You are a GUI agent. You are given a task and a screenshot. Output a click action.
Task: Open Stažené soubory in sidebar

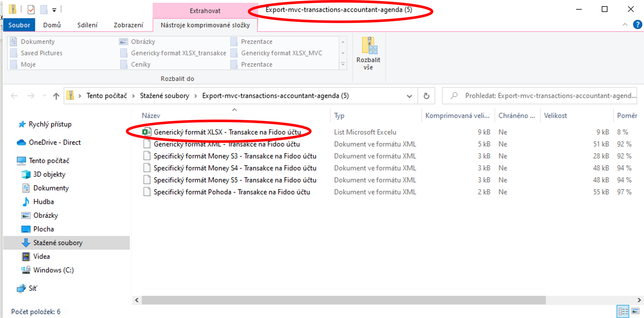point(52,243)
